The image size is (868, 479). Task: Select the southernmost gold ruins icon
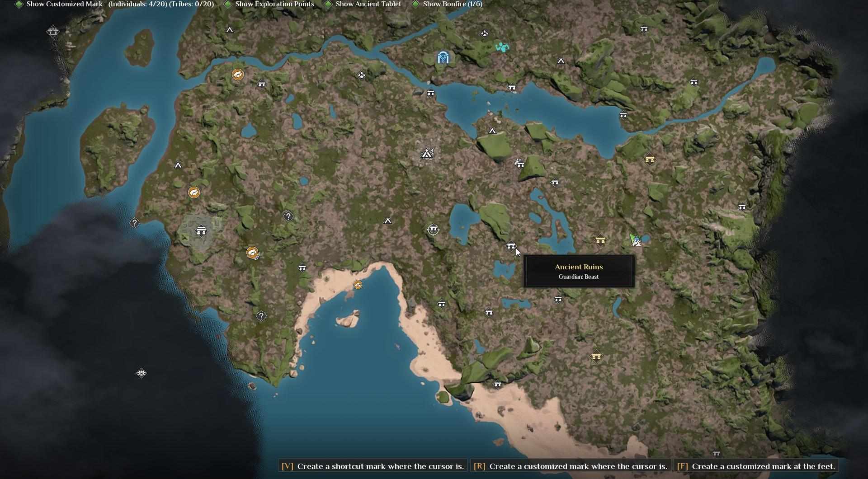596,357
